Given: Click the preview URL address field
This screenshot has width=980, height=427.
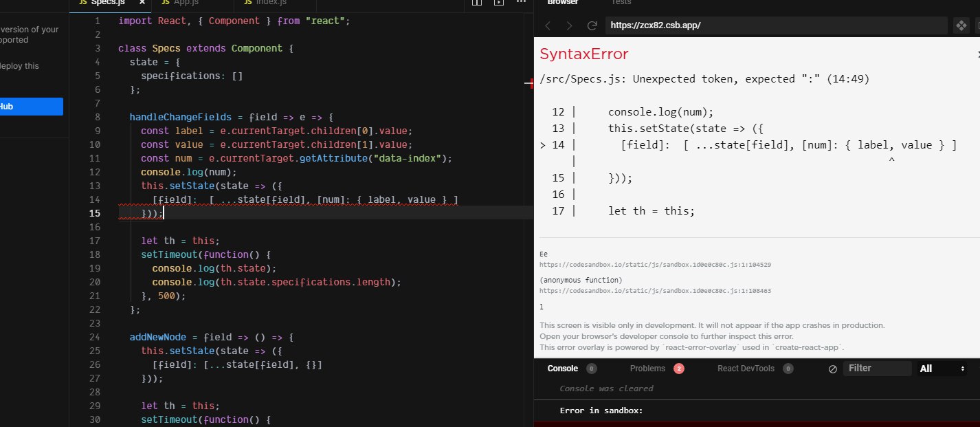Looking at the screenshot, I should pyautogui.click(x=776, y=26).
